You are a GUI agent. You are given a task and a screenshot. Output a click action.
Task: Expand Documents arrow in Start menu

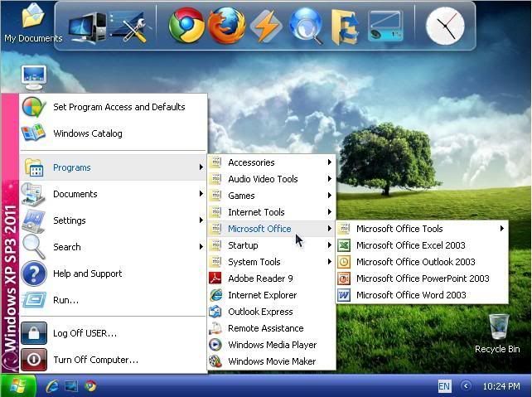(201, 194)
